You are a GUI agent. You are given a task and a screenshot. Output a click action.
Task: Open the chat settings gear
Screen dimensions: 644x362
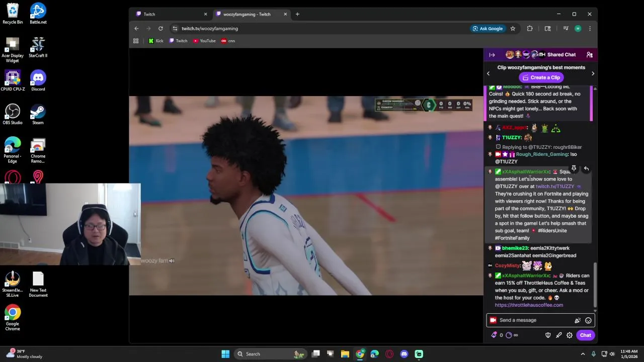point(570,335)
